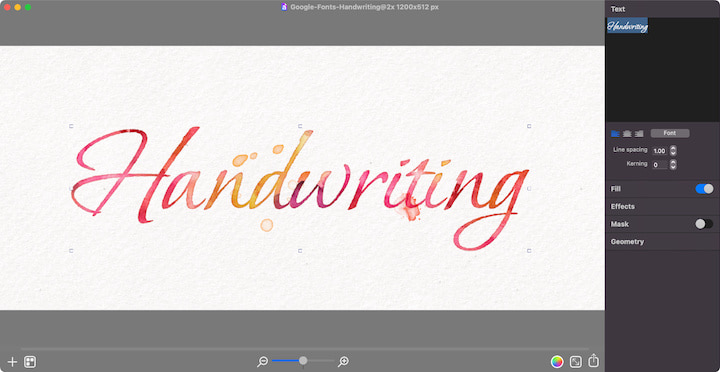
Task: Open the Font chooser button
Action: point(670,133)
